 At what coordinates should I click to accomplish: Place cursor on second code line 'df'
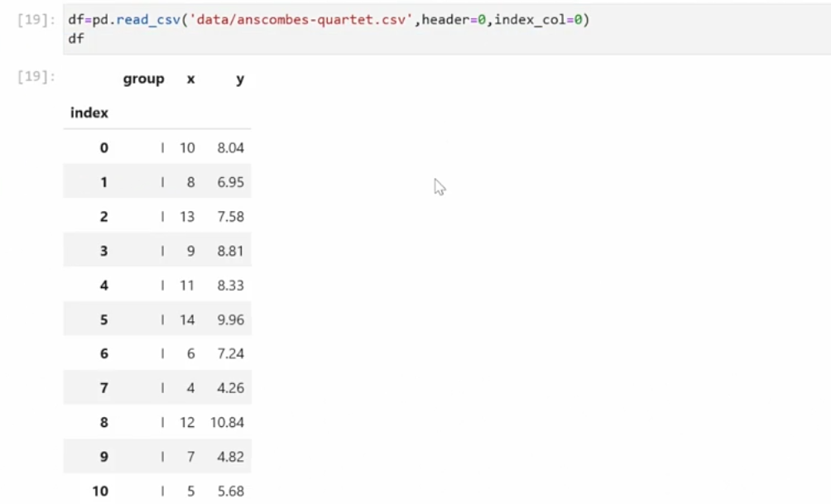point(76,38)
